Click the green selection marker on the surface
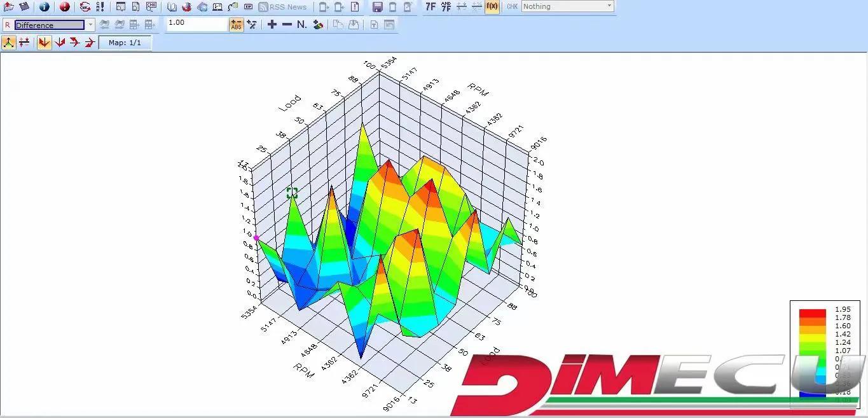 point(292,193)
